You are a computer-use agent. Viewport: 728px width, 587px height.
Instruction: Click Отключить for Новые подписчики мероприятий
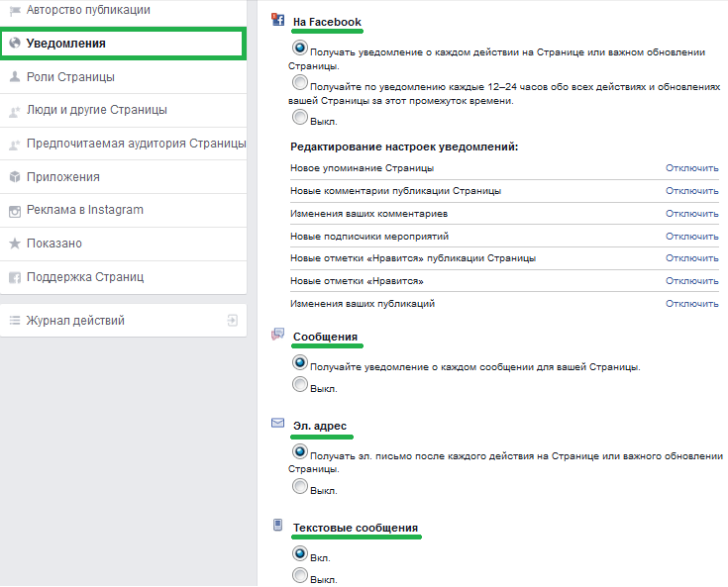[x=691, y=237]
